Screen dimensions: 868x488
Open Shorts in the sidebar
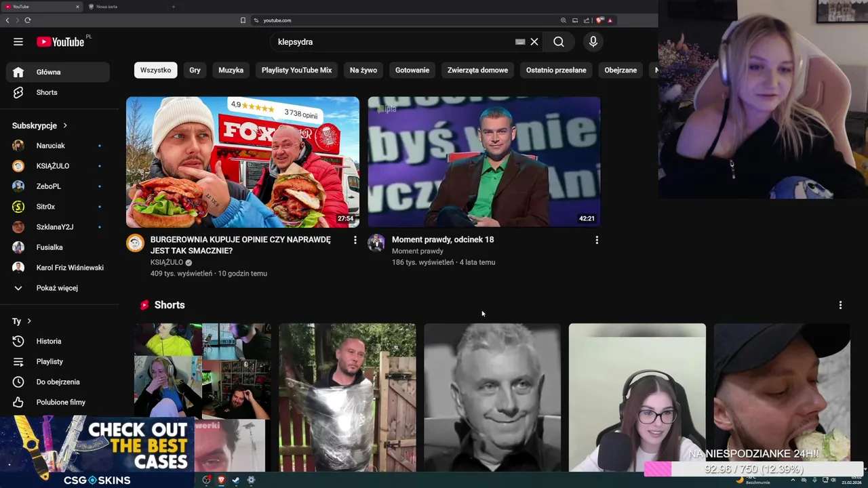pyautogui.click(x=58, y=92)
